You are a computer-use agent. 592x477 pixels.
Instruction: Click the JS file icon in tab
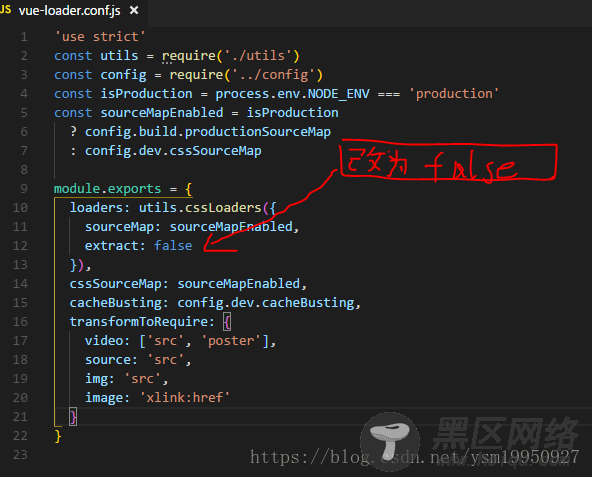click(6, 9)
